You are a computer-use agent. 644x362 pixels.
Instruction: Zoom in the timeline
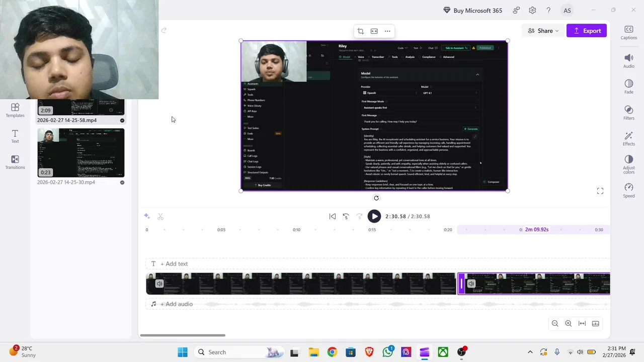pos(569,323)
